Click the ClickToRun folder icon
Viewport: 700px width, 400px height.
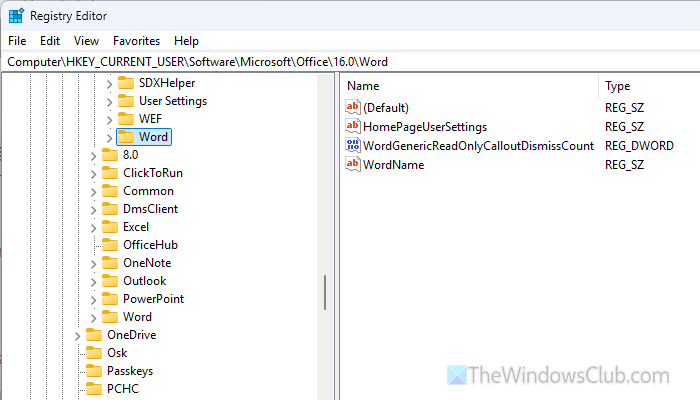tap(110, 173)
